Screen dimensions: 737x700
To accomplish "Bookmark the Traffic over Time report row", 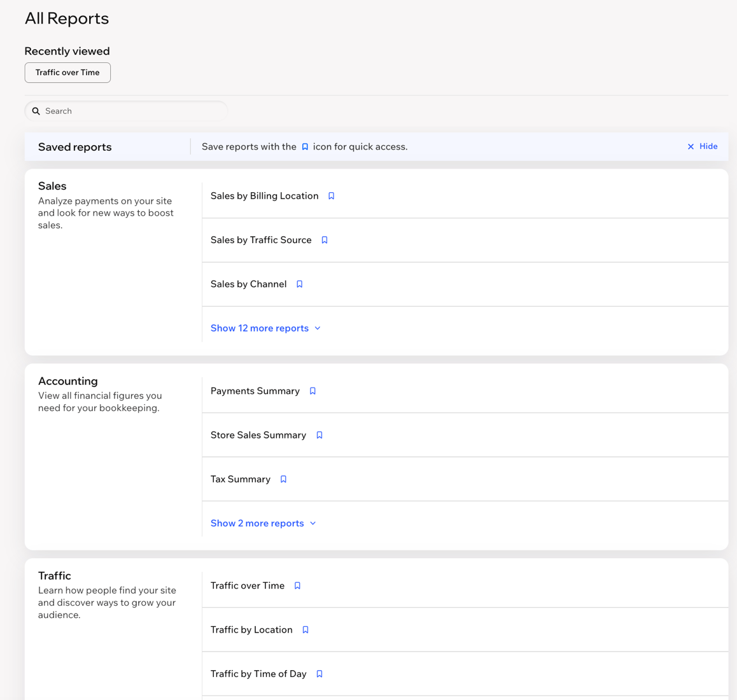I will click(x=297, y=585).
